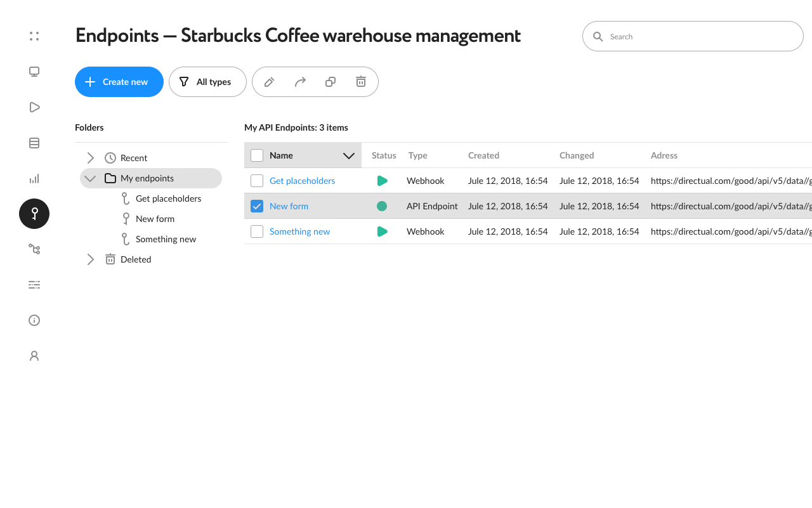Click the duplicate copy icon in toolbar
This screenshot has height=508, width=812.
pyautogui.click(x=331, y=82)
